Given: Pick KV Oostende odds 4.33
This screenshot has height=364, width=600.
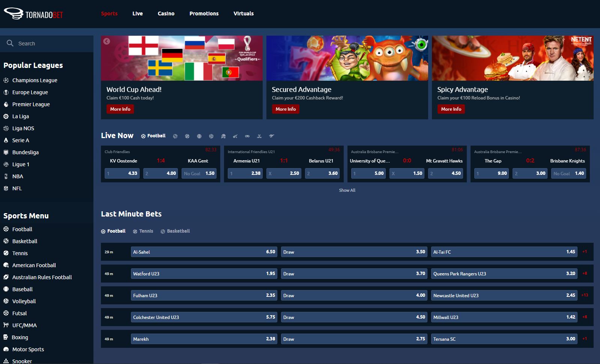Looking at the screenshot, I should (x=122, y=173).
